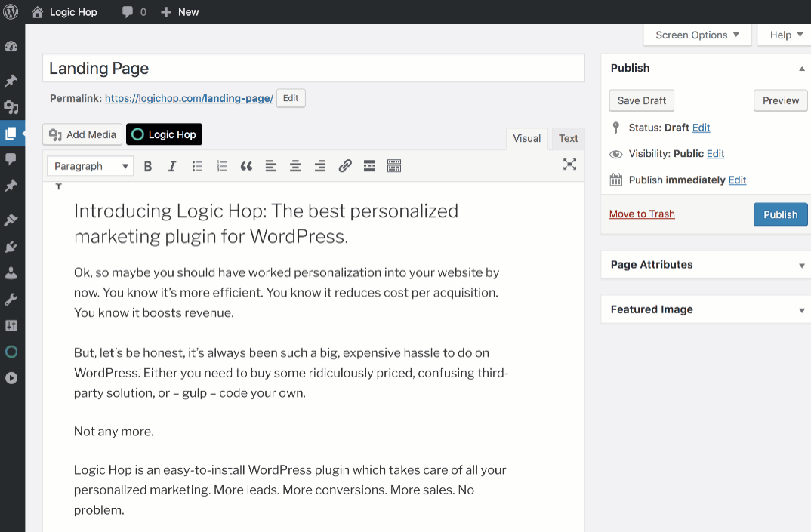Expand the Help panel

(785, 35)
